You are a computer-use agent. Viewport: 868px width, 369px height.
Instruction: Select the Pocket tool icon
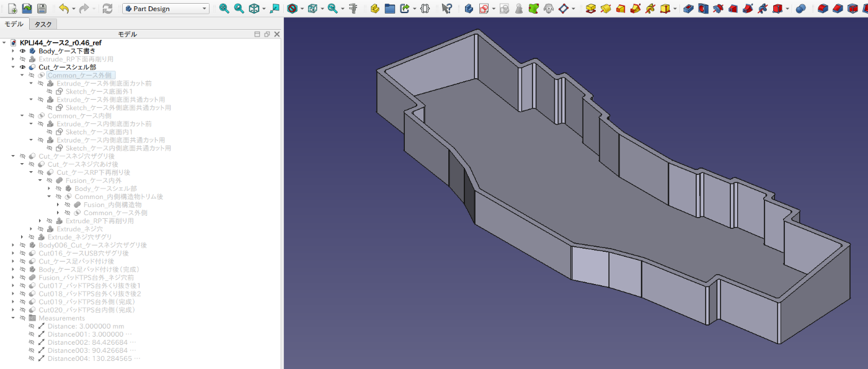tap(688, 9)
